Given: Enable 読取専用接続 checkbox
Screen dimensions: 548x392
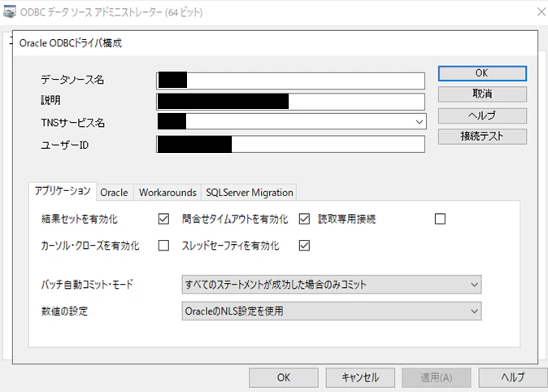Looking at the screenshot, I should click(x=440, y=219).
